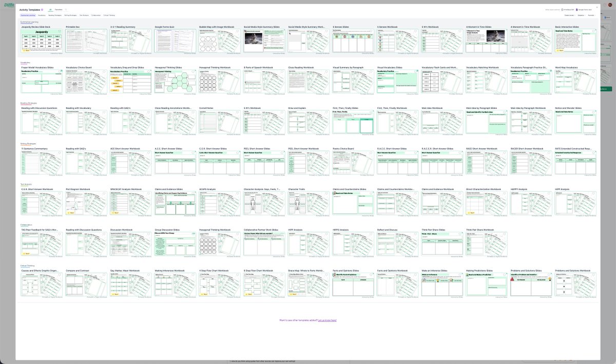Open the Making Predictions Slides thumbnail
Screen dimensions: 616x364
click(x=487, y=285)
